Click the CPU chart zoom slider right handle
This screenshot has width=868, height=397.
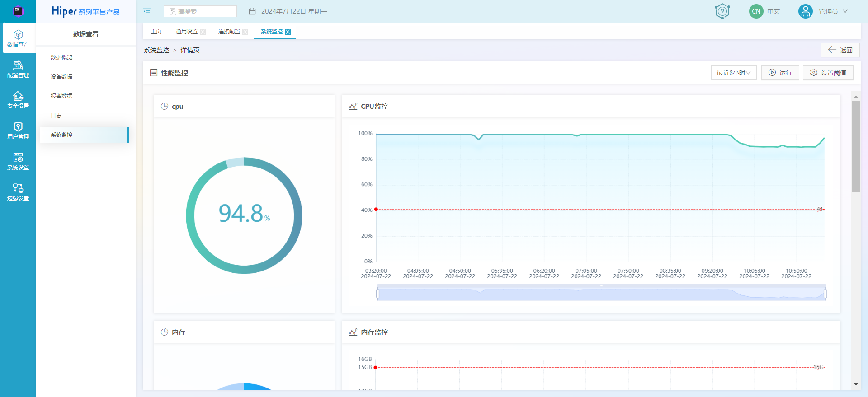825,294
